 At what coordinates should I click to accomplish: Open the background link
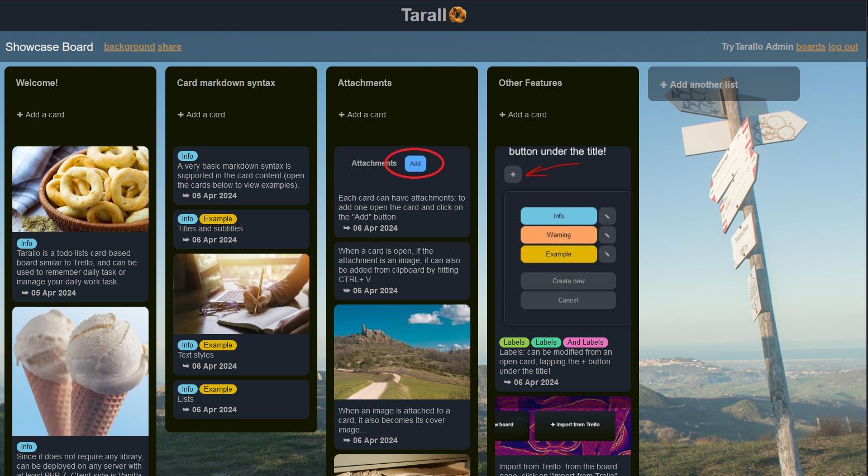coord(129,47)
